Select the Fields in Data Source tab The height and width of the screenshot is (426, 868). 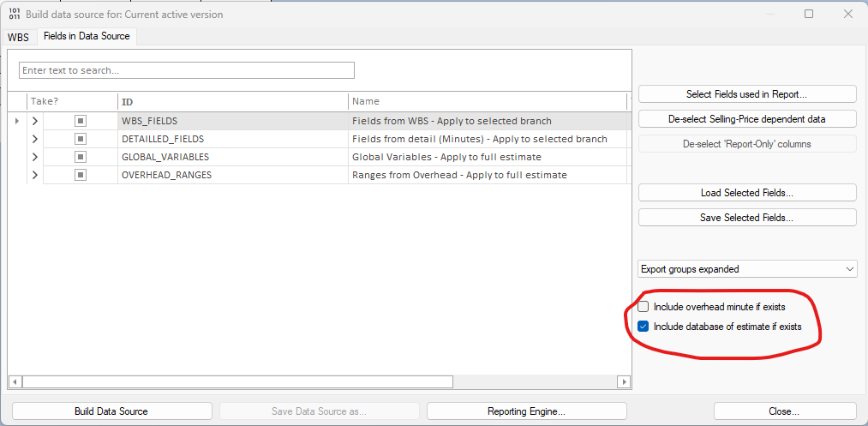[87, 37]
